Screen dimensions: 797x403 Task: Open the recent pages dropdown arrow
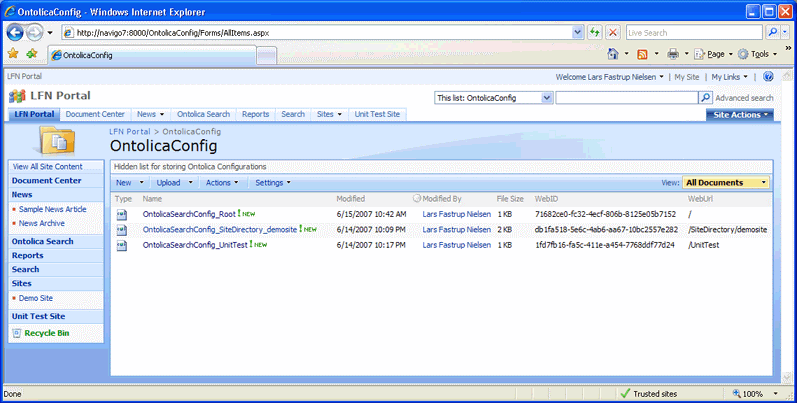point(50,33)
